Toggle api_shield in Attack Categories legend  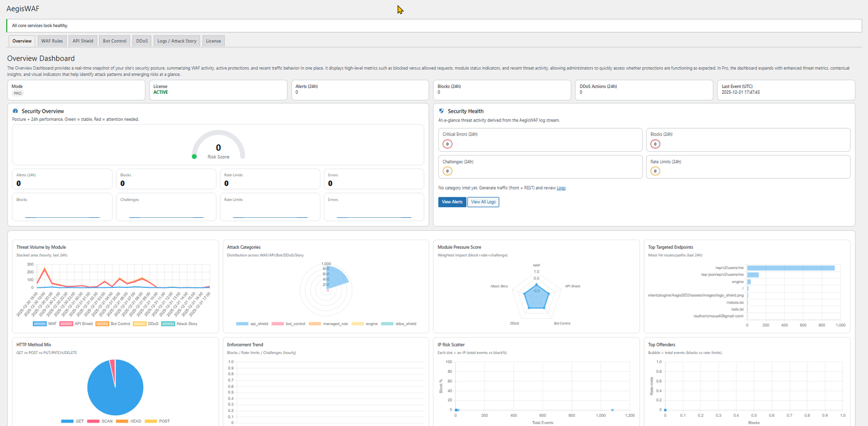252,324
